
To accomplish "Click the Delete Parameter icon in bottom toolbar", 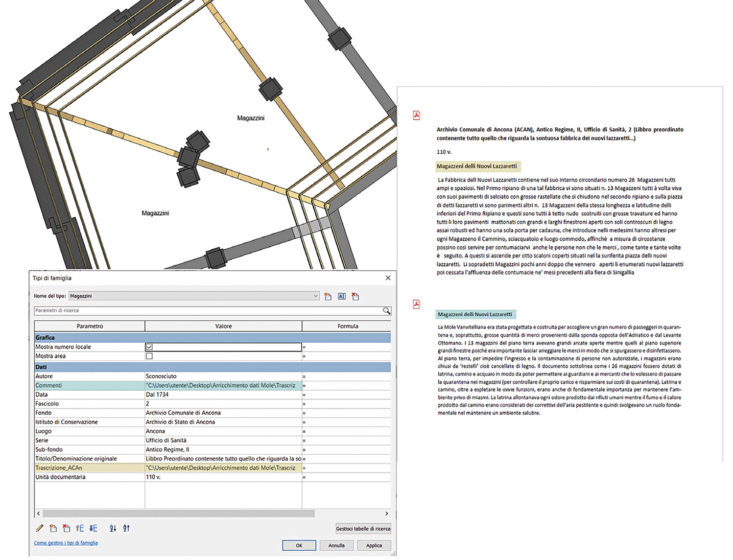I will pos(66,528).
